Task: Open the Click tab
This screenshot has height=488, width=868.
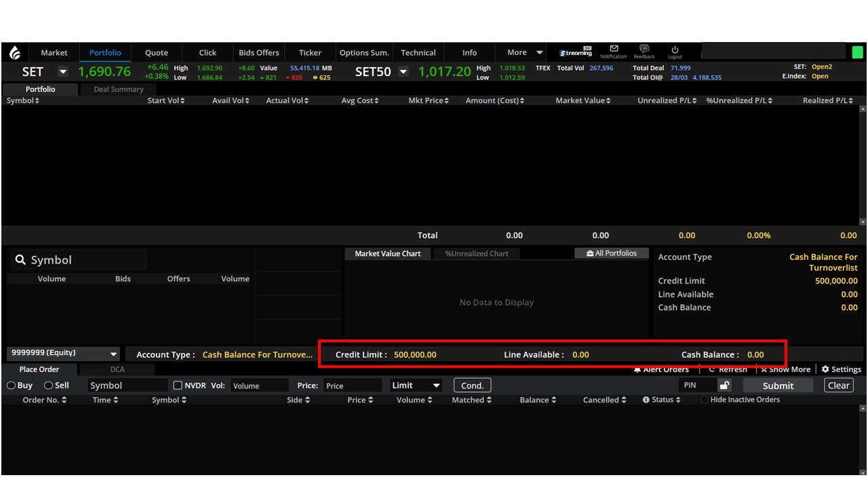Action: click(x=208, y=53)
